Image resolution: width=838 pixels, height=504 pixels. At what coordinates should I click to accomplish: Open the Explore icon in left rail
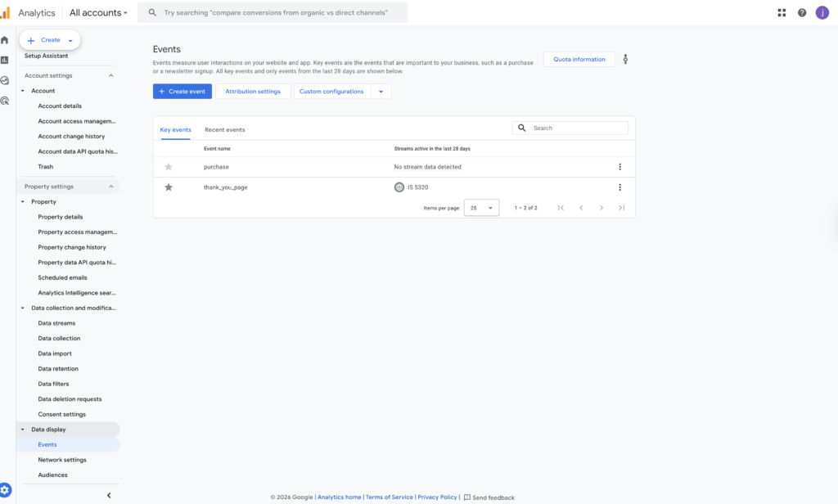pyautogui.click(x=5, y=80)
